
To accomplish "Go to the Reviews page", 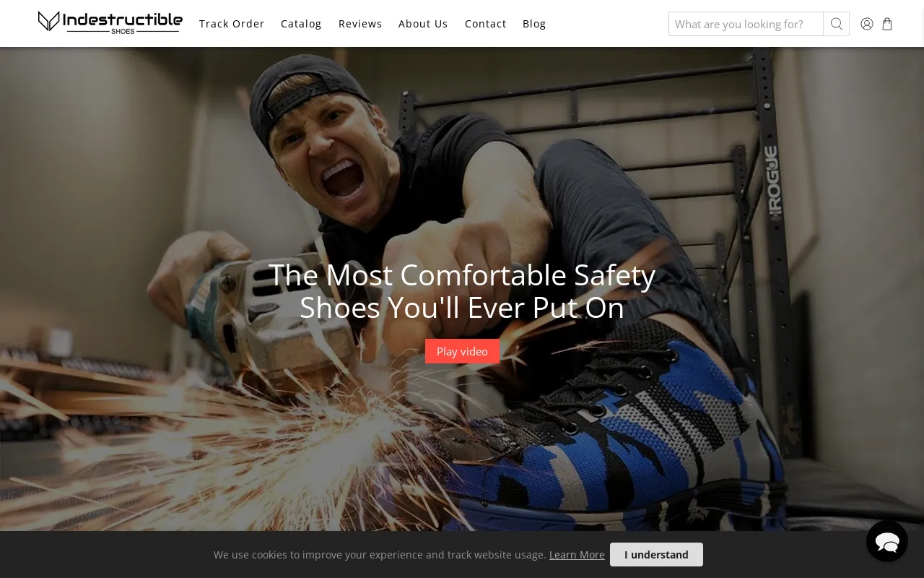I will (360, 24).
